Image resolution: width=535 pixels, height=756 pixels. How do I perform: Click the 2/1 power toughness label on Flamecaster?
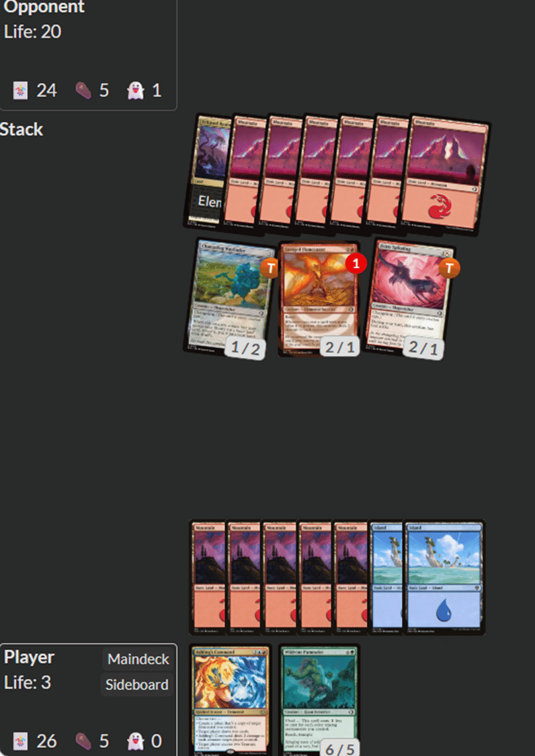[x=339, y=346]
